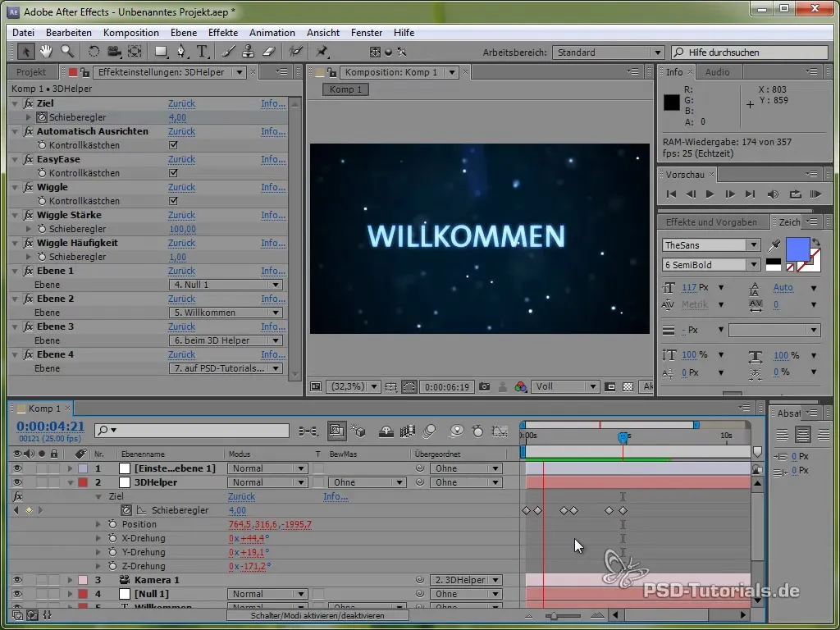Open the Effekte menu

[x=223, y=33]
